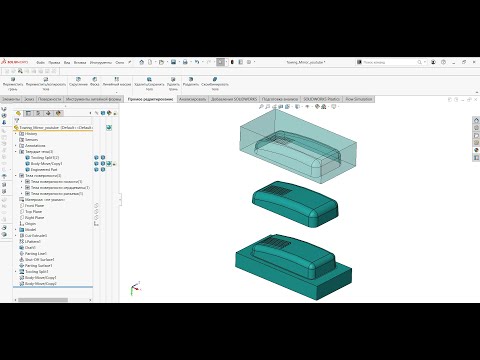This screenshot has height=360, width=480.
Task: Switch to the DimXpertManager tab icon
Action: click(x=48, y=113)
